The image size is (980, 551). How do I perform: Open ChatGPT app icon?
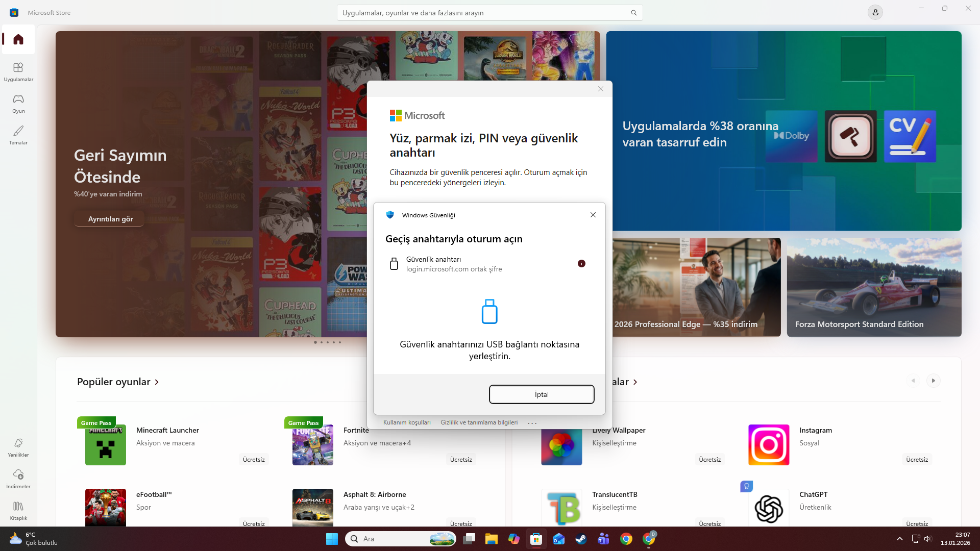click(x=769, y=508)
